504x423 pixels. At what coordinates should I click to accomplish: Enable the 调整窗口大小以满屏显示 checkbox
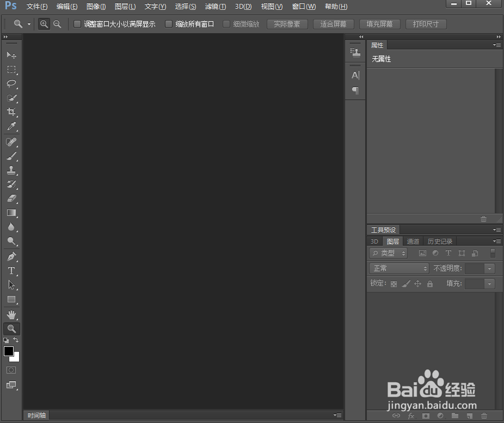point(77,24)
